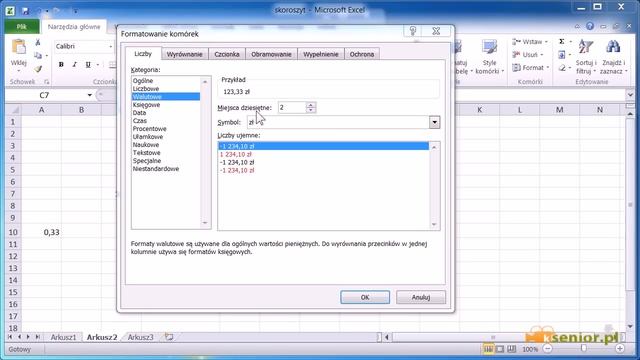Click the Clear eraser icon
The image size is (640, 360).
point(562,68)
